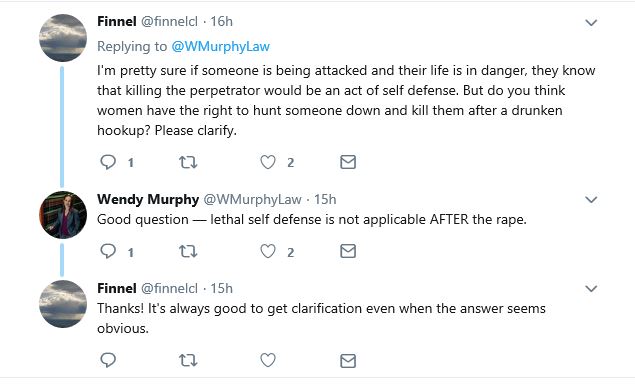Open Wendy Murphy's profile name
The image size is (635, 384).
point(148,199)
